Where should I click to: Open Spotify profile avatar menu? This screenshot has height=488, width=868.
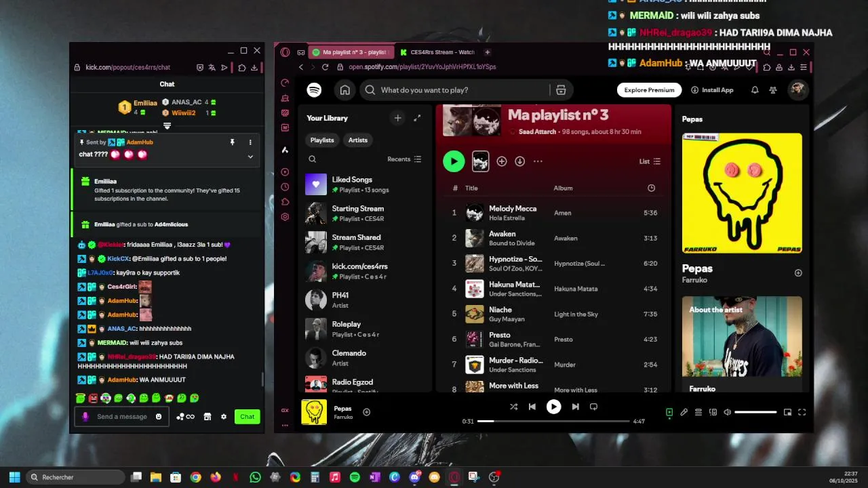pos(797,89)
